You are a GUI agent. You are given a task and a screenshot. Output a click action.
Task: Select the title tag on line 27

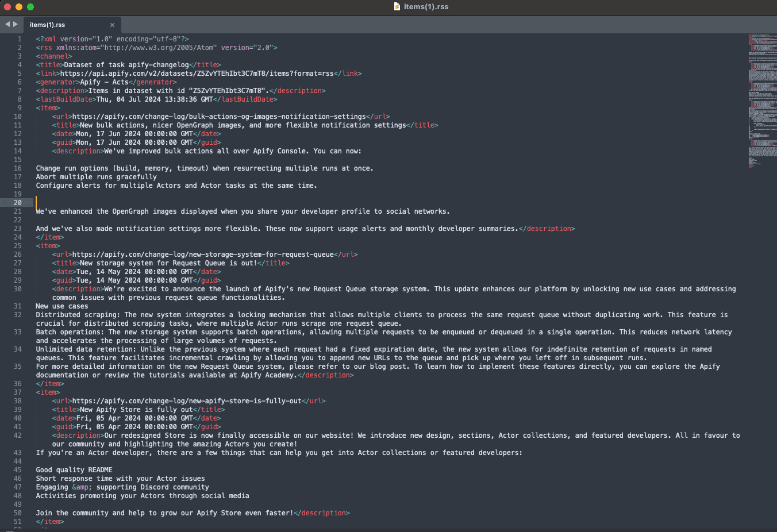pyautogui.click(x=66, y=263)
